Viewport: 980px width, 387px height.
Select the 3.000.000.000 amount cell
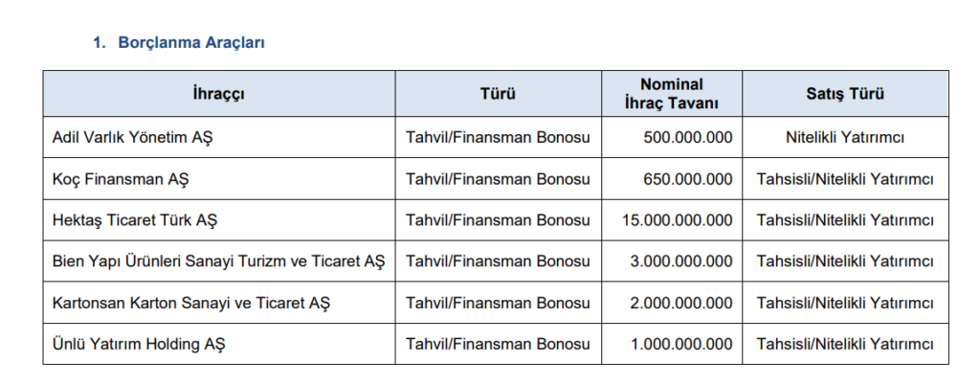pyautogui.click(x=672, y=262)
